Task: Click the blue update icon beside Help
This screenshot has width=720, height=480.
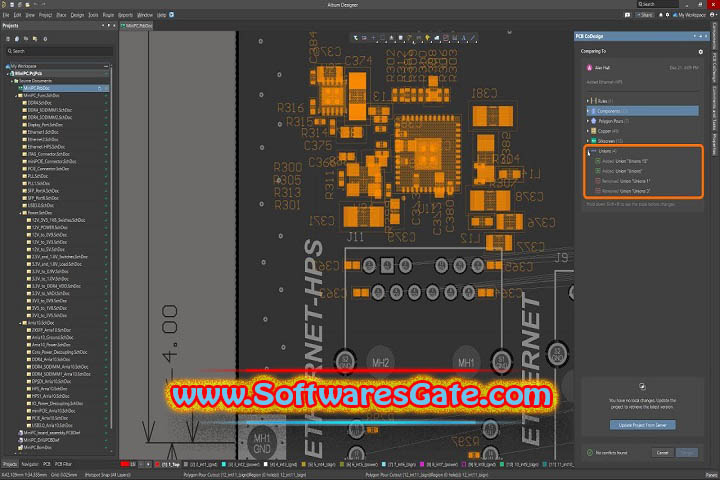Action: (x=171, y=15)
